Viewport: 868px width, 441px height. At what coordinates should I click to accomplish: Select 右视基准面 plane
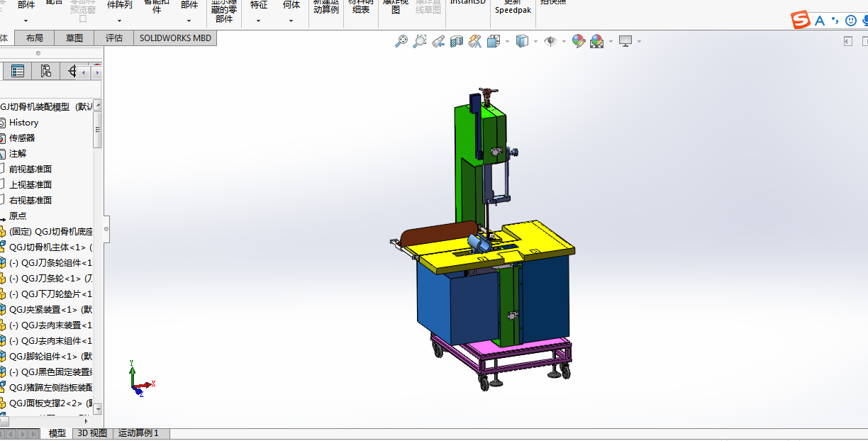30,201
